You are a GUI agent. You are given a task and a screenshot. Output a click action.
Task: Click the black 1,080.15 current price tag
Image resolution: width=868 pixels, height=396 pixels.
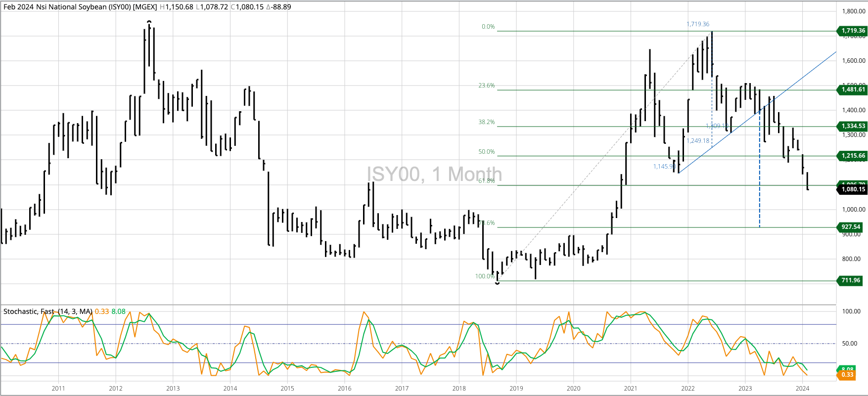(x=852, y=189)
